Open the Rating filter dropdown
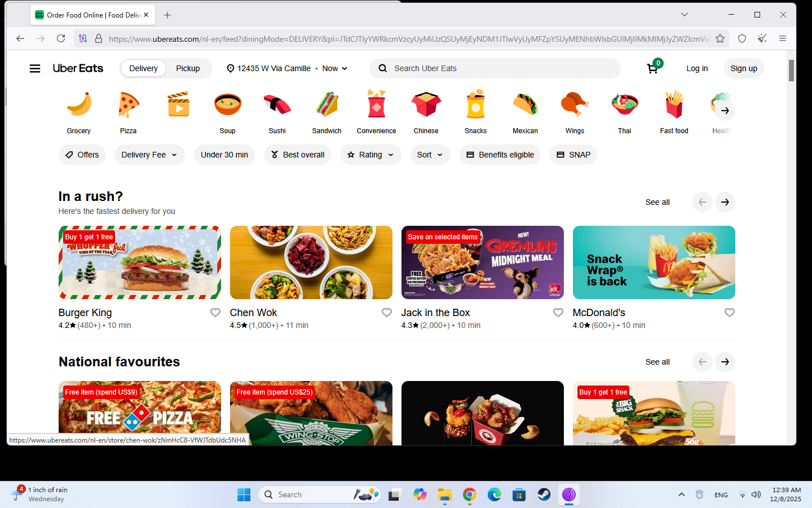Image resolution: width=812 pixels, height=508 pixels. point(370,155)
